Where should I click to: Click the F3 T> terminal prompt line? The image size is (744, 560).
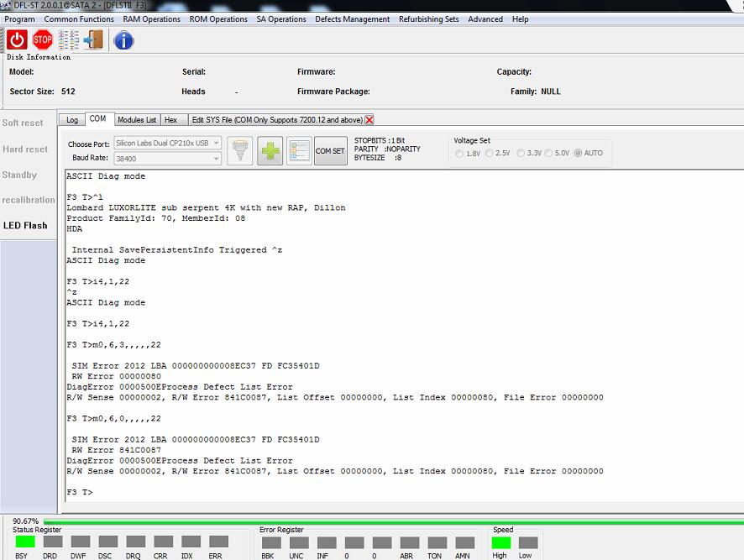click(x=80, y=492)
